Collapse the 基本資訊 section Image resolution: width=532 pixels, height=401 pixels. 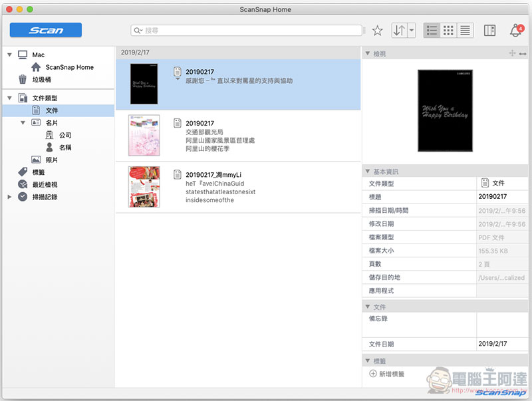coord(368,172)
